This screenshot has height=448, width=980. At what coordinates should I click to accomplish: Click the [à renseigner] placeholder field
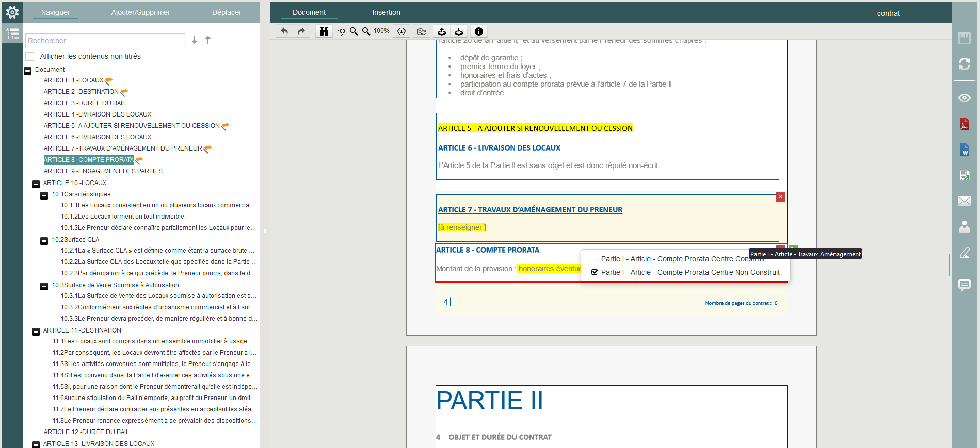pyautogui.click(x=462, y=227)
